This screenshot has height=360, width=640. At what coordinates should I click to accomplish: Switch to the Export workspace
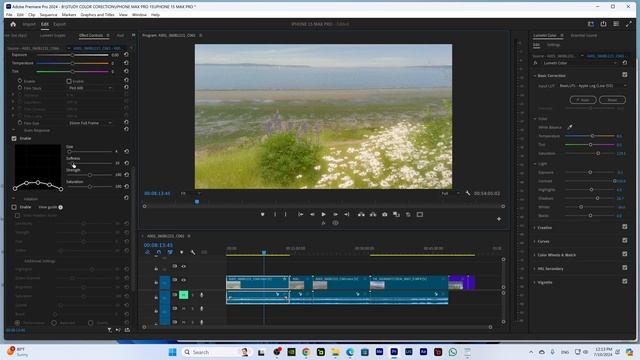click(60, 24)
